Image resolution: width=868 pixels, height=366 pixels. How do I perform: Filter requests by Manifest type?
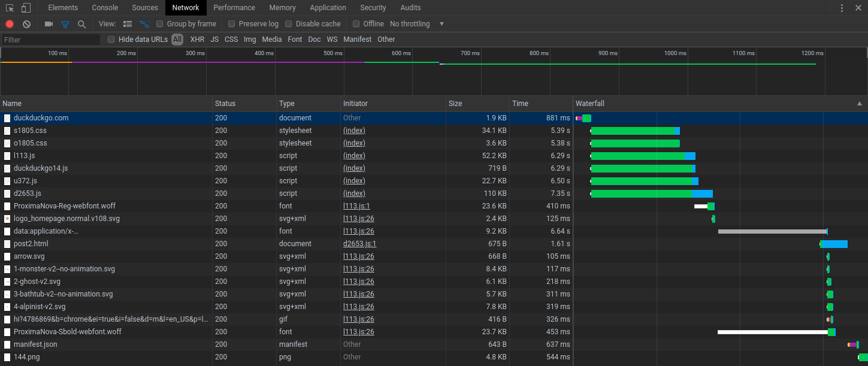358,40
